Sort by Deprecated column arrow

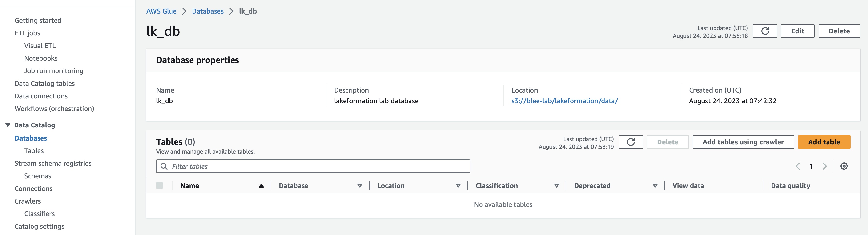point(655,186)
